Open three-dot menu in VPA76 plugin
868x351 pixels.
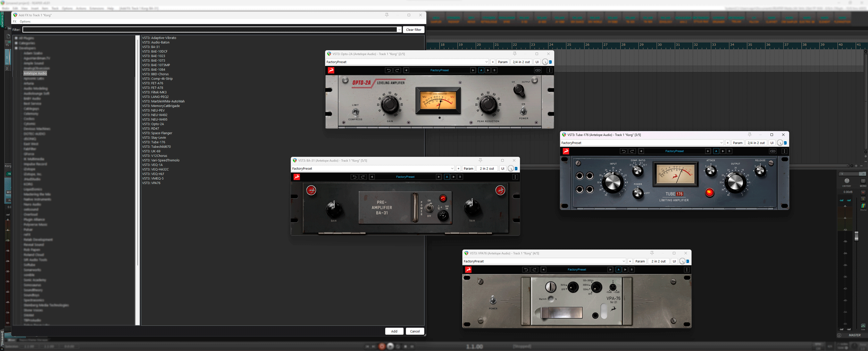[x=686, y=269]
